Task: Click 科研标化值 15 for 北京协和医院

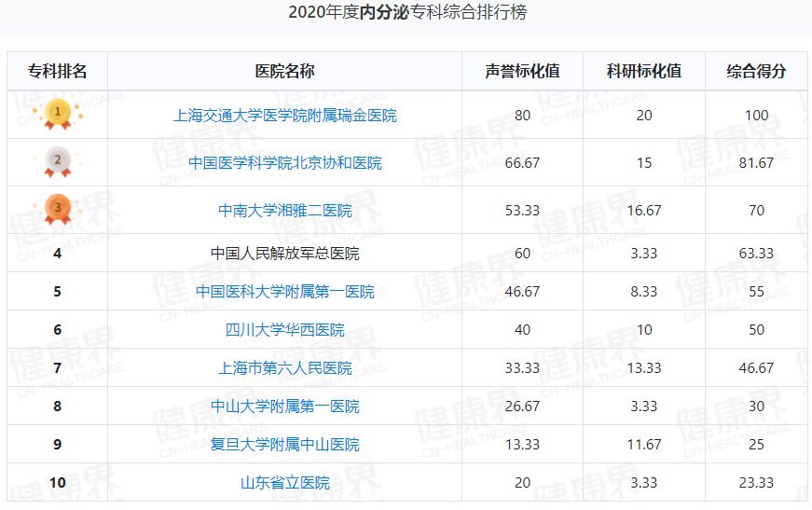Action: pos(644,163)
